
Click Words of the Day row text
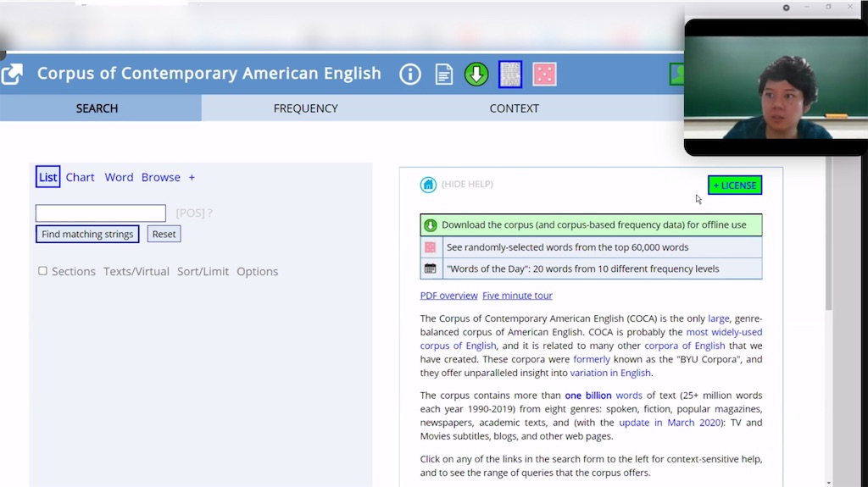click(x=583, y=269)
